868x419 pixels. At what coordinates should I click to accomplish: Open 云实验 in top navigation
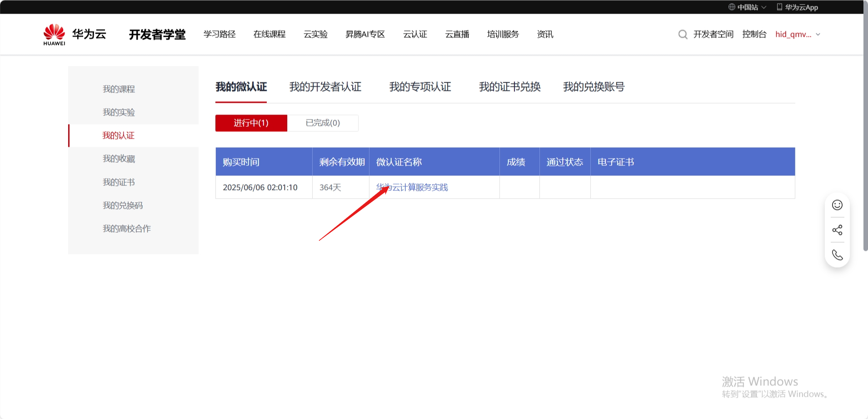(x=315, y=35)
